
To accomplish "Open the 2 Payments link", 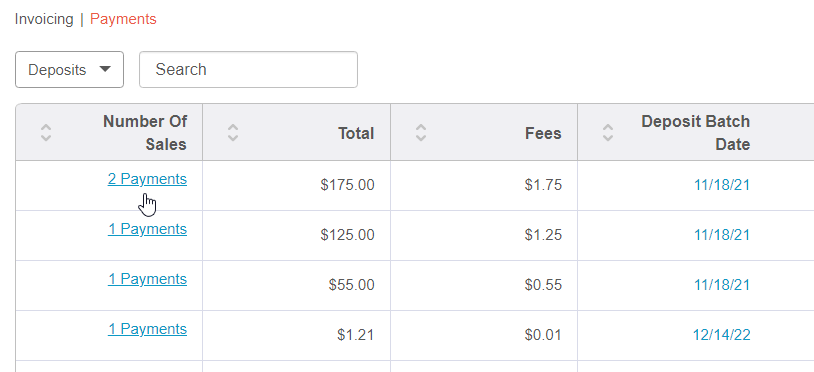I will (147, 179).
